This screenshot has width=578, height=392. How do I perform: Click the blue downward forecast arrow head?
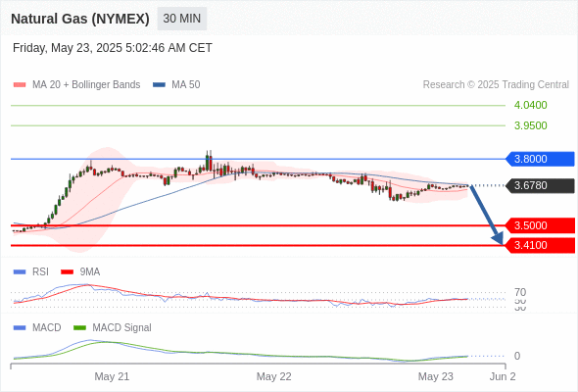tap(498, 238)
